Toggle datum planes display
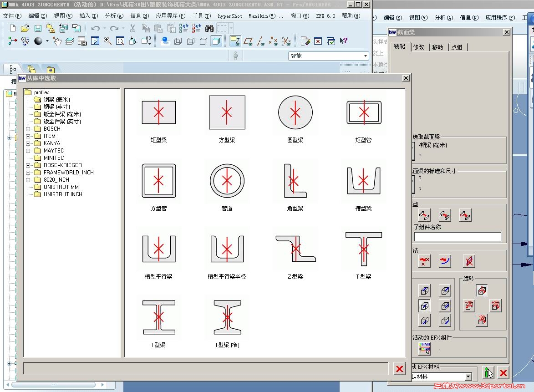 (248, 41)
